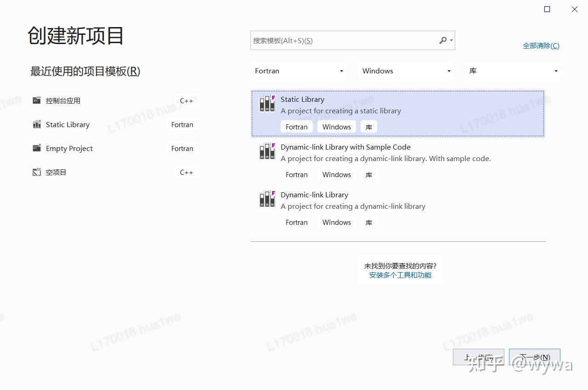Click the 安装多个工具和功能 link
The height and width of the screenshot is (390, 588).
(x=400, y=275)
